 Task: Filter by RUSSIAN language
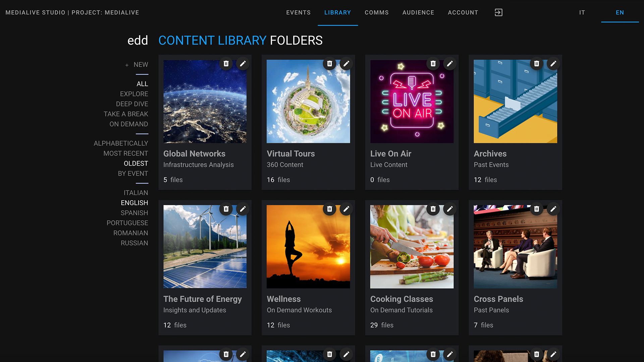click(x=134, y=243)
